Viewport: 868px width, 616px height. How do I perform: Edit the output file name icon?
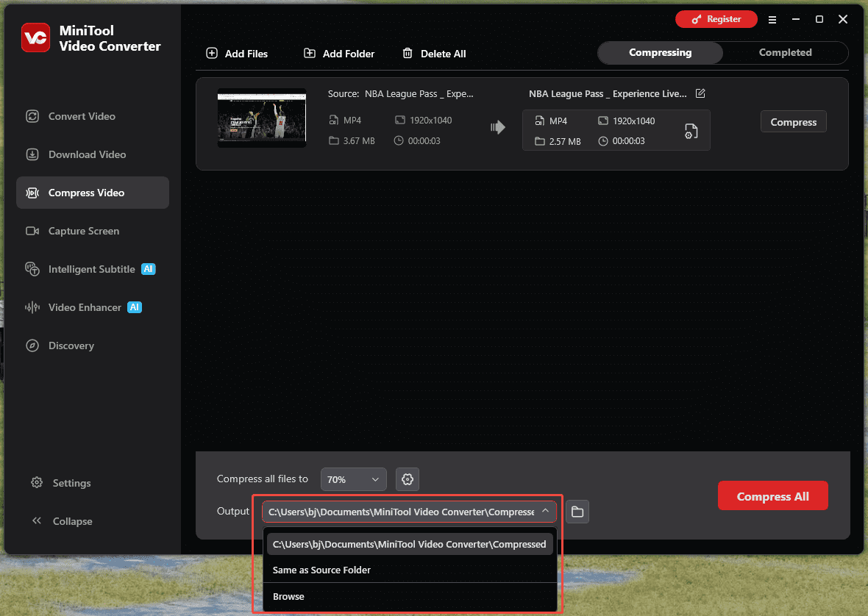[700, 93]
